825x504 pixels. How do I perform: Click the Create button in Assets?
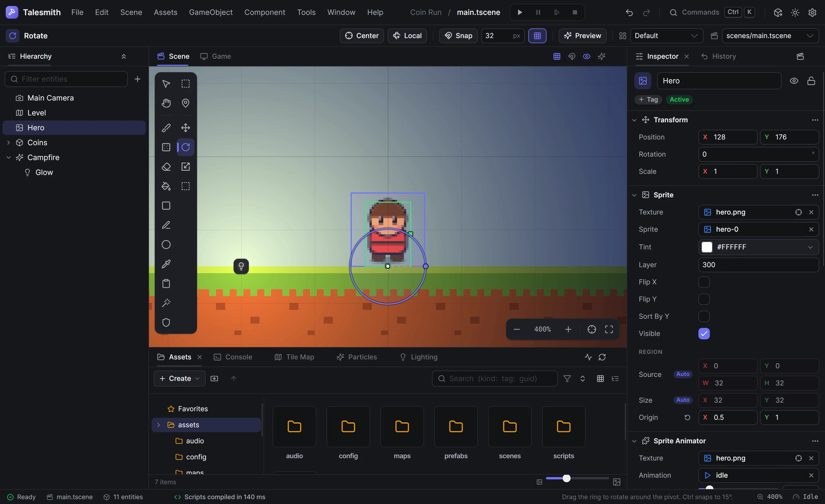click(x=179, y=379)
